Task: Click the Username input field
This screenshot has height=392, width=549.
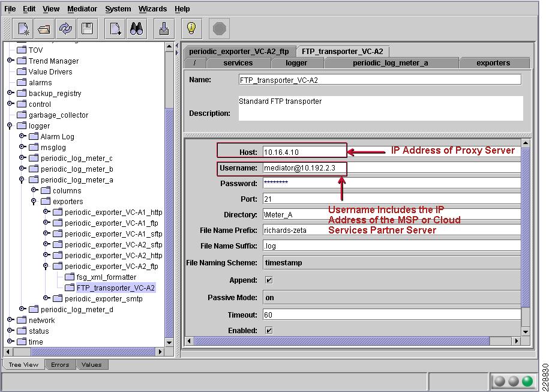Action: tap(391, 168)
